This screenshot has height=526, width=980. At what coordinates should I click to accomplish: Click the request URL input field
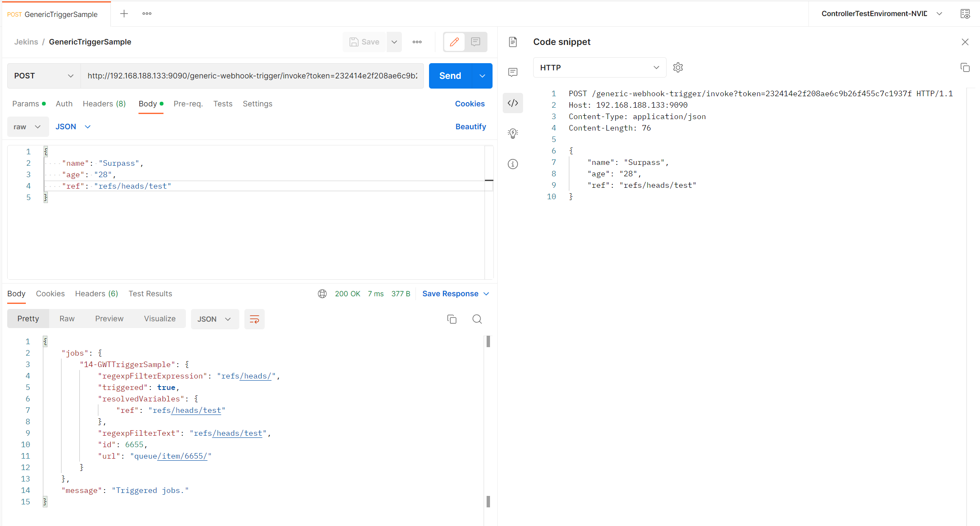[252, 76]
